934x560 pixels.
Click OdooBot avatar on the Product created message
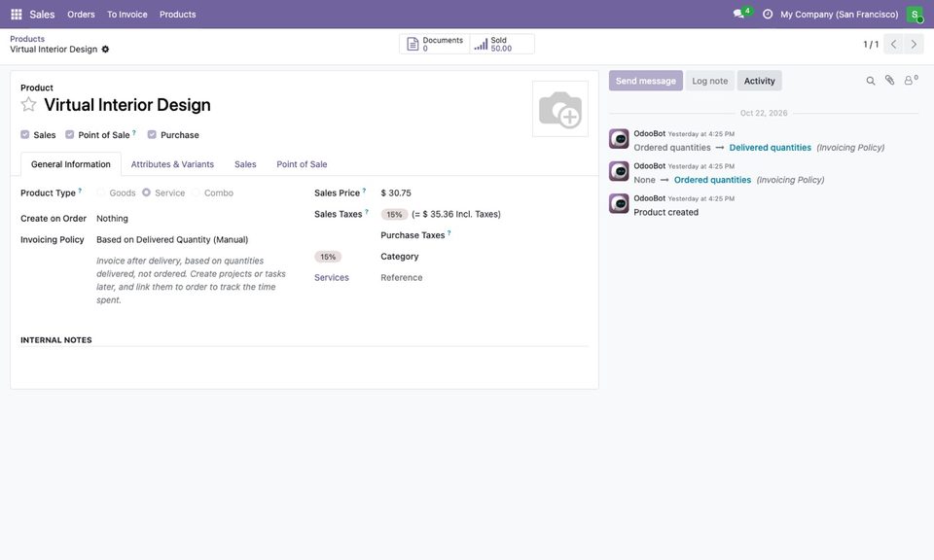point(619,203)
